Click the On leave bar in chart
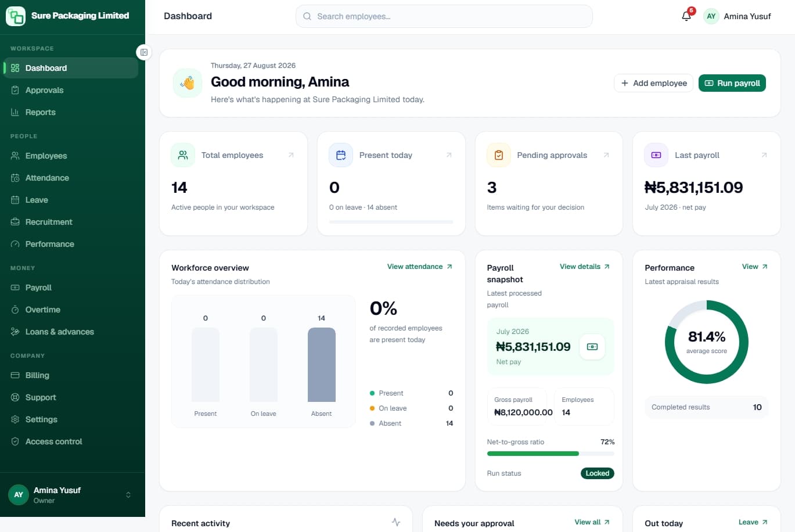This screenshot has width=795, height=532. 264,365
